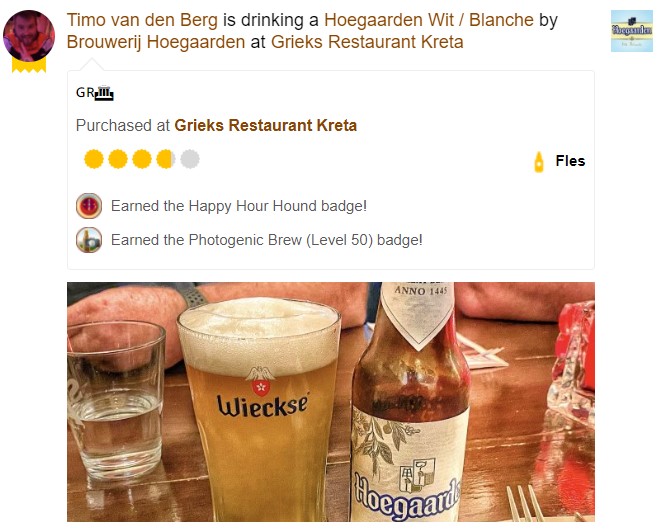Click the half-filled fourth rating circle
This screenshot has width=670, height=532.
(166, 159)
